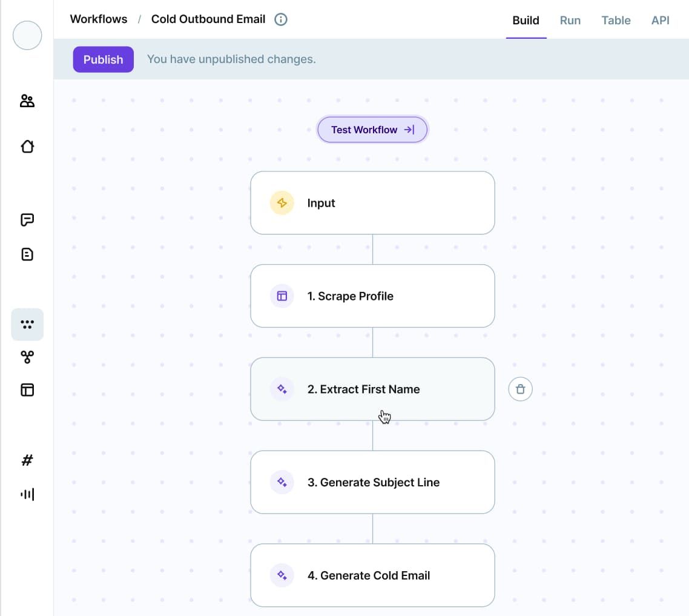The image size is (689, 616).
Task: Select the six-dots icon in the sidebar
Action: pyautogui.click(x=27, y=325)
